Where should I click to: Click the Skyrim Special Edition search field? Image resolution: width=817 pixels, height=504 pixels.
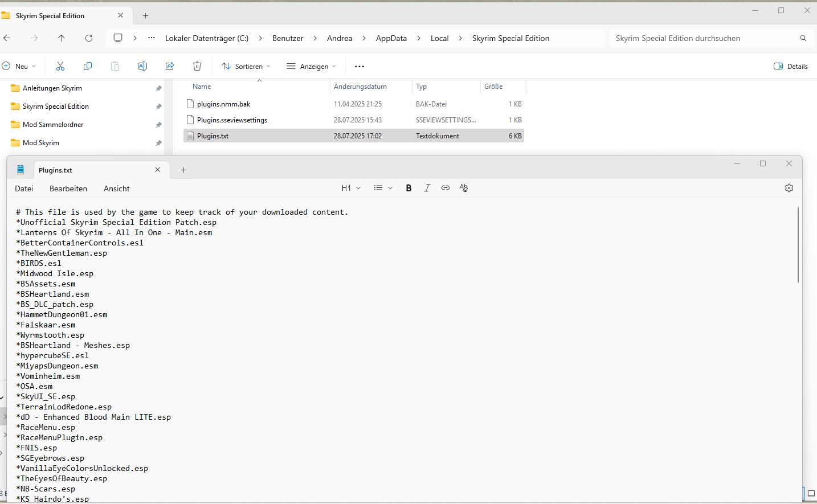704,38
